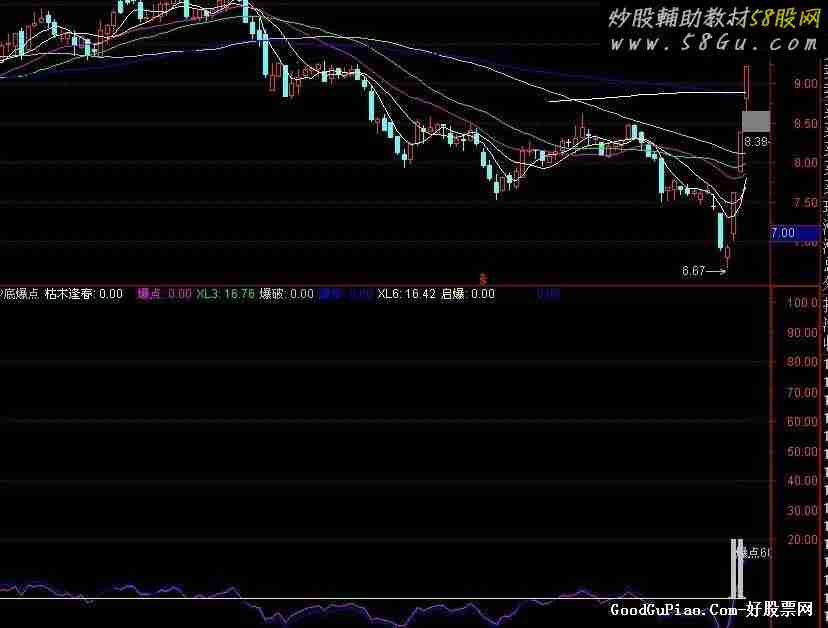The image size is (828, 628).
Task: Select the 枯木逢春 indicator label
Action: (x=84, y=294)
